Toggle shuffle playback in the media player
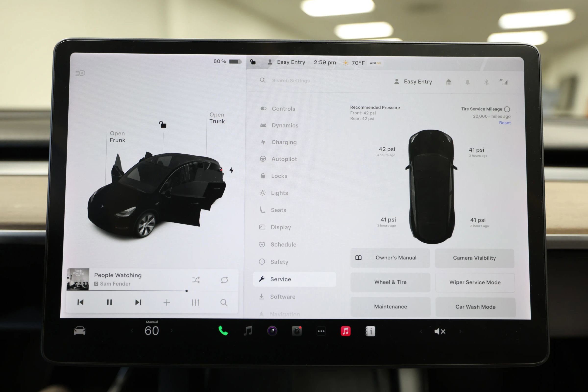Screen dimensions: 588x392 (x=196, y=280)
